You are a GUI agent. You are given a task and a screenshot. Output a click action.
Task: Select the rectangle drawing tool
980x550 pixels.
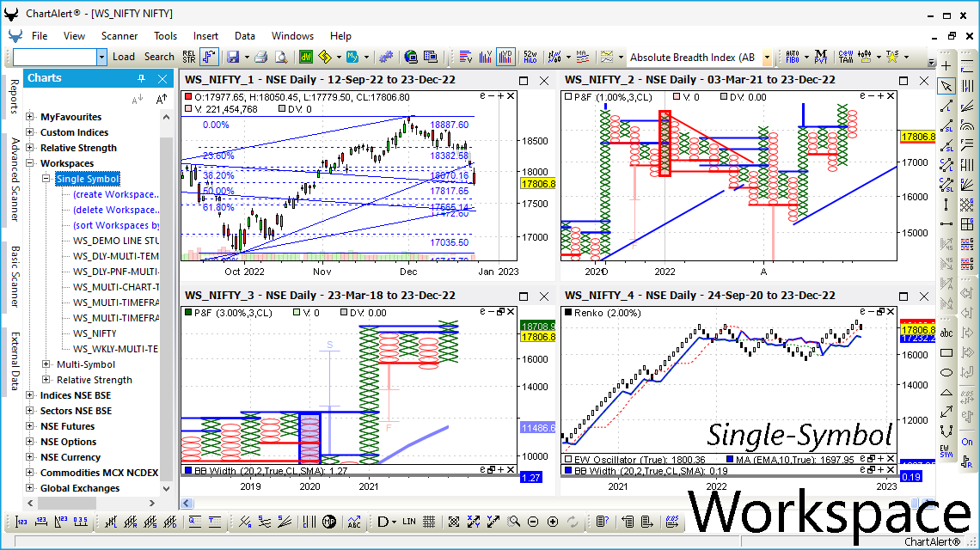(946, 353)
